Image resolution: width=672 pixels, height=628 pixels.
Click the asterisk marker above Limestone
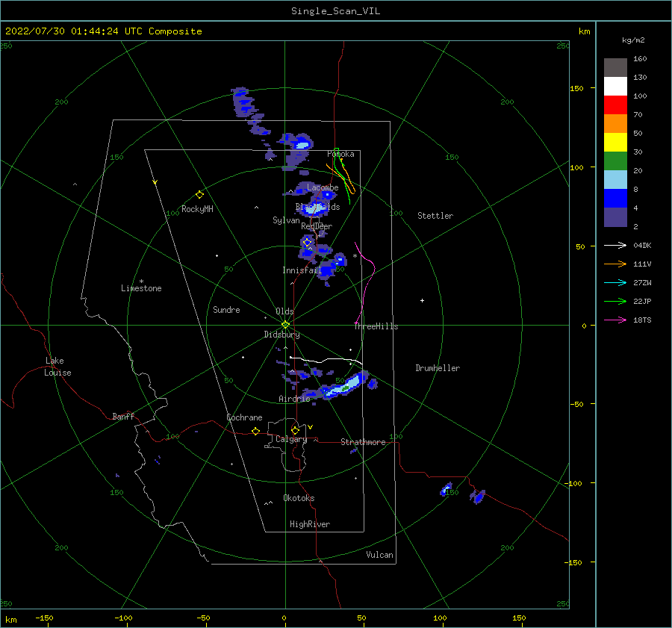click(141, 282)
